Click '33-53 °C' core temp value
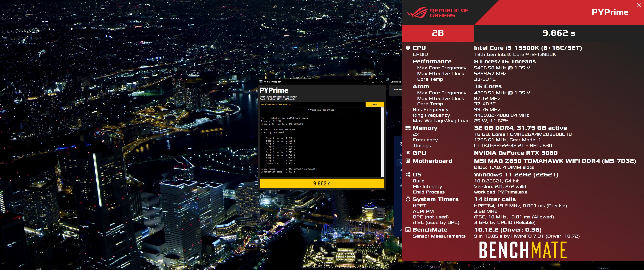The image size is (644, 270). [x=484, y=79]
